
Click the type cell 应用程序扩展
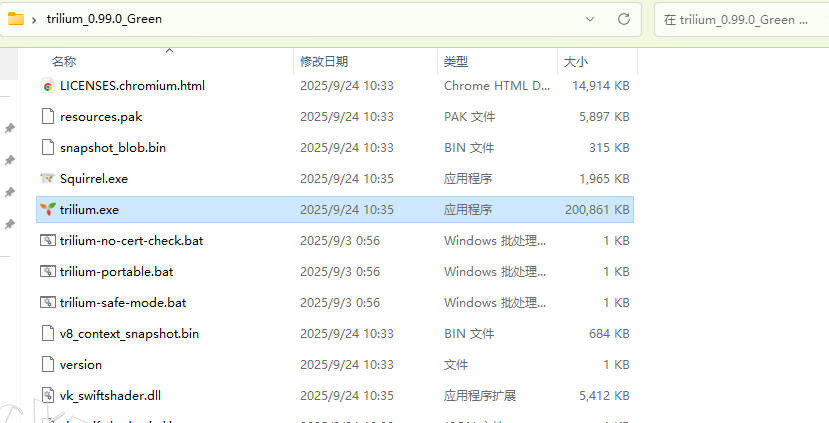pos(480,396)
